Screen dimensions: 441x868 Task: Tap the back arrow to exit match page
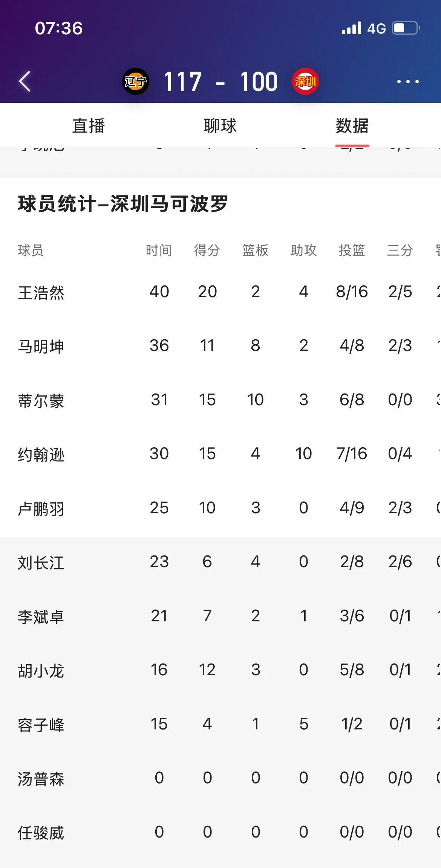click(x=25, y=81)
